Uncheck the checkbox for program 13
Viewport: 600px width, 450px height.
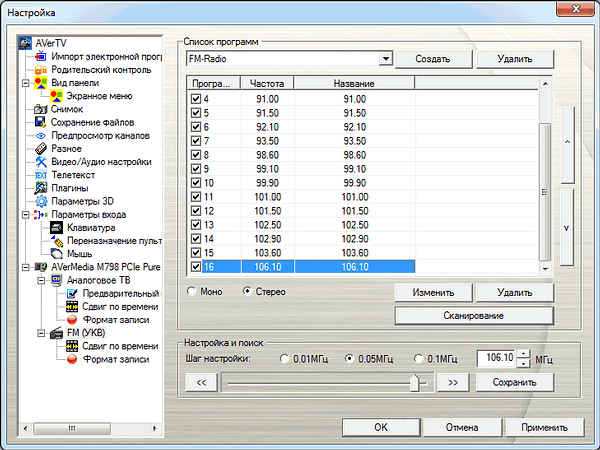[x=196, y=225]
